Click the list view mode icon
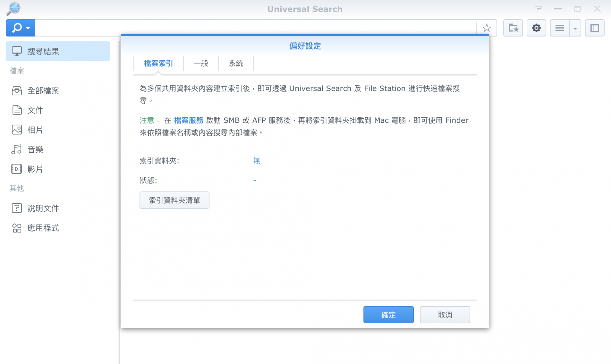The height and width of the screenshot is (364, 611). click(x=559, y=28)
